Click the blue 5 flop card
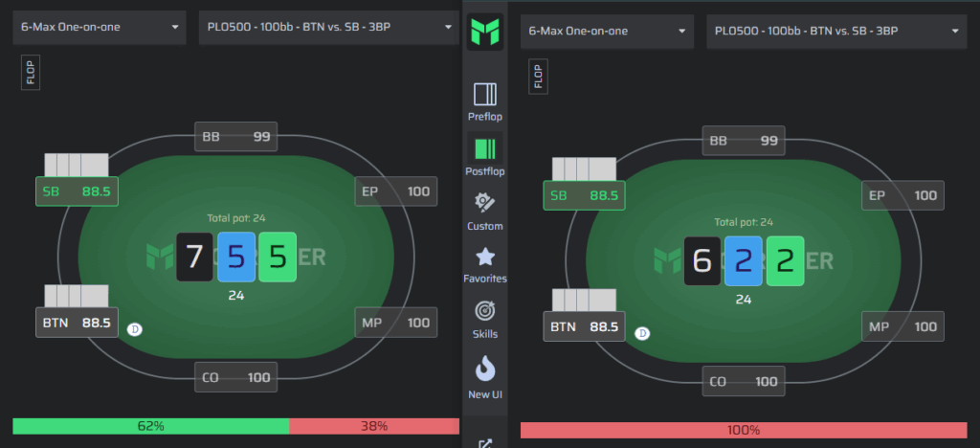Image resolution: width=980 pixels, height=448 pixels. [236, 257]
